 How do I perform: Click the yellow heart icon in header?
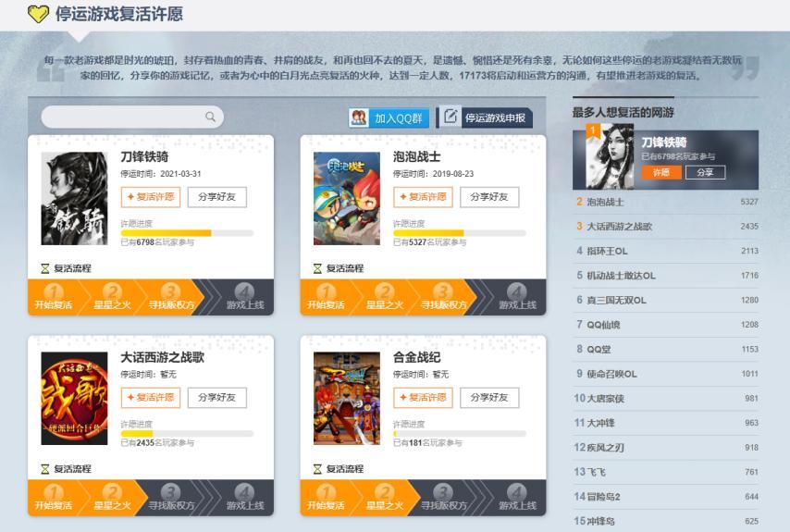pyautogui.click(x=38, y=14)
